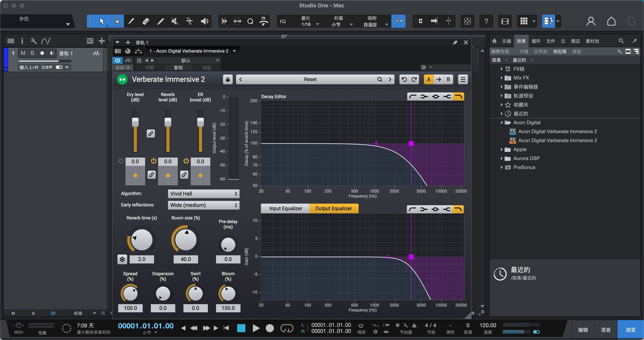This screenshot has width=644, height=340.
Task: Undo in Verberate plugin
Action: click(404, 79)
